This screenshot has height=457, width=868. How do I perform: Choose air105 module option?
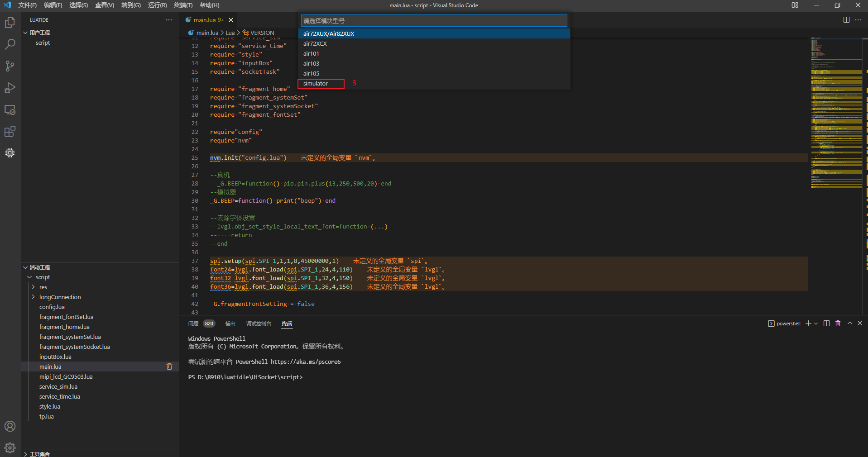click(434, 73)
